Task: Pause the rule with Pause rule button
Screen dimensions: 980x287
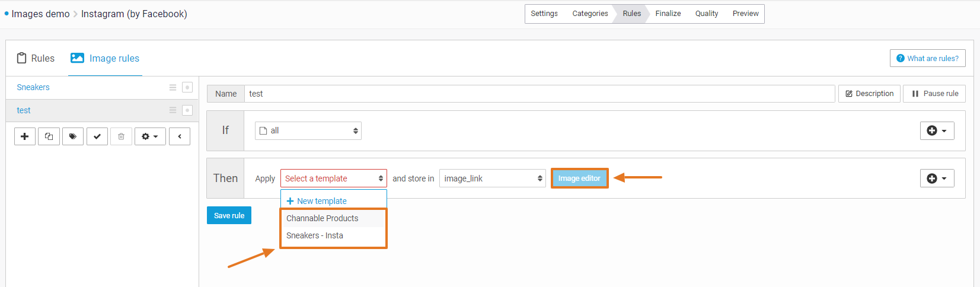Action: pyautogui.click(x=934, y=94)
